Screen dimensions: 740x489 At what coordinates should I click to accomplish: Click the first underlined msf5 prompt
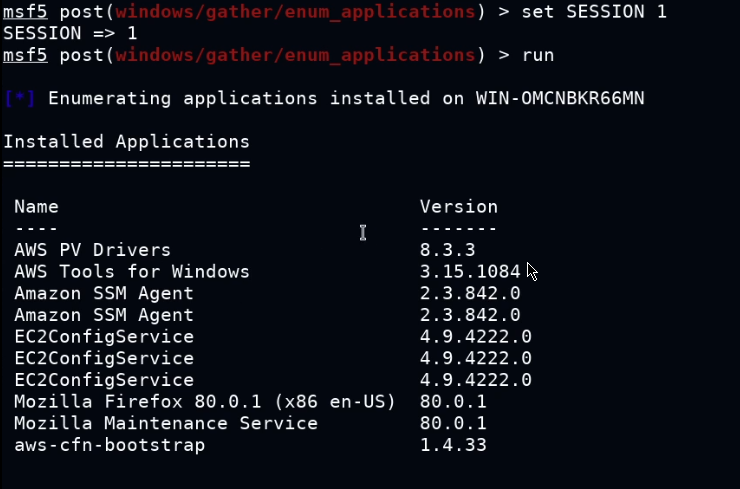[25, 11]
